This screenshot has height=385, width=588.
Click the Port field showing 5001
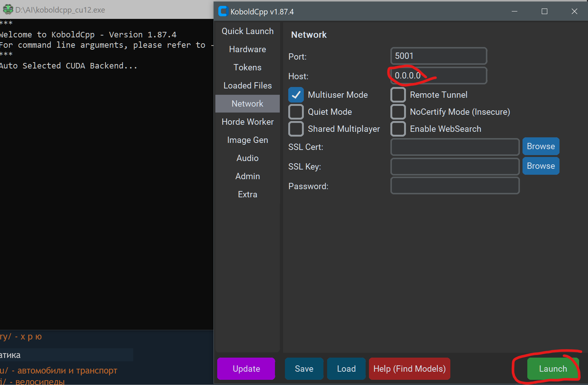coord(439,56)
